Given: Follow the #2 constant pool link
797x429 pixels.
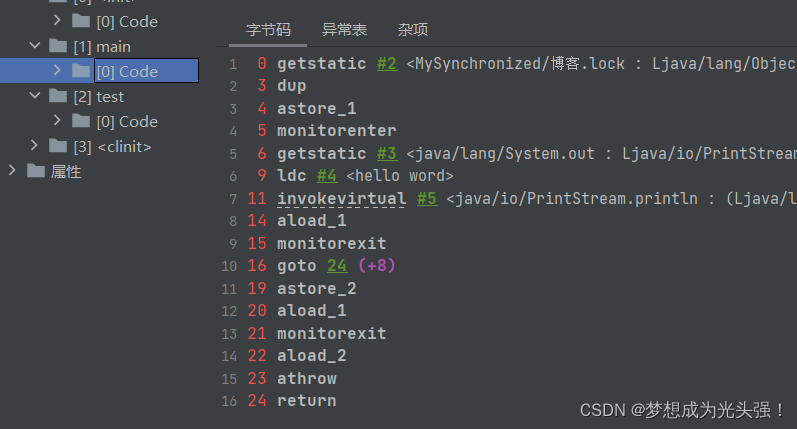Looking at the screenshot, I should pos(387,64).
